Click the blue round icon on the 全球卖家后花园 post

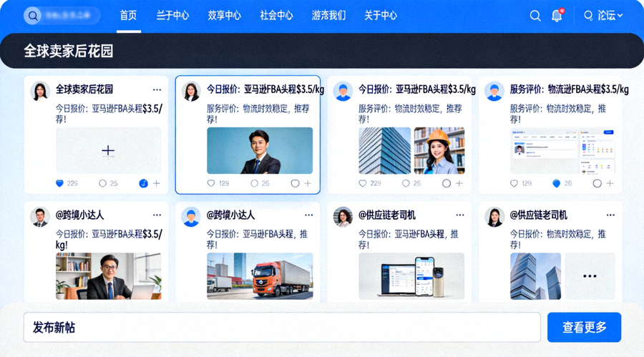[143, 183]
